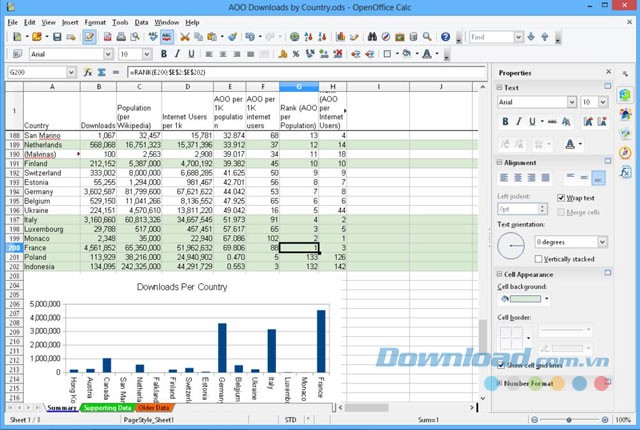Toggle Italic in Properties sidebar
The image size is (640, 430).
(519, 122)
